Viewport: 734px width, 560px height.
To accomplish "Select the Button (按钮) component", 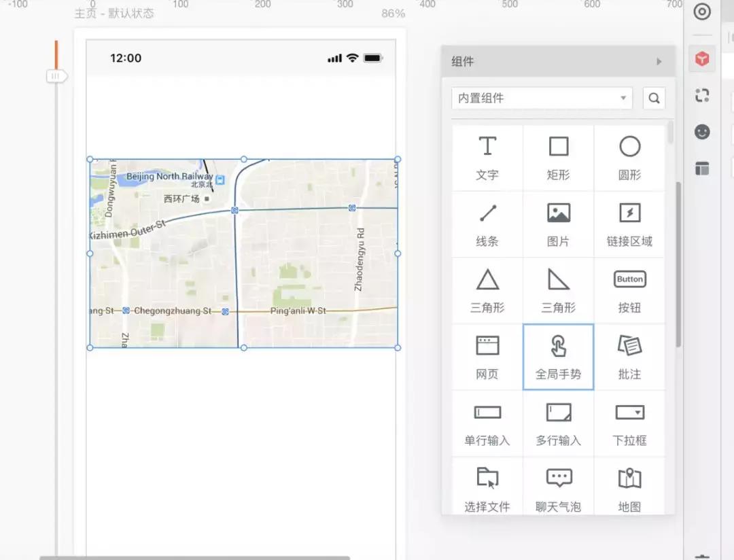I will pyautogui.click(x=629, y=289).
